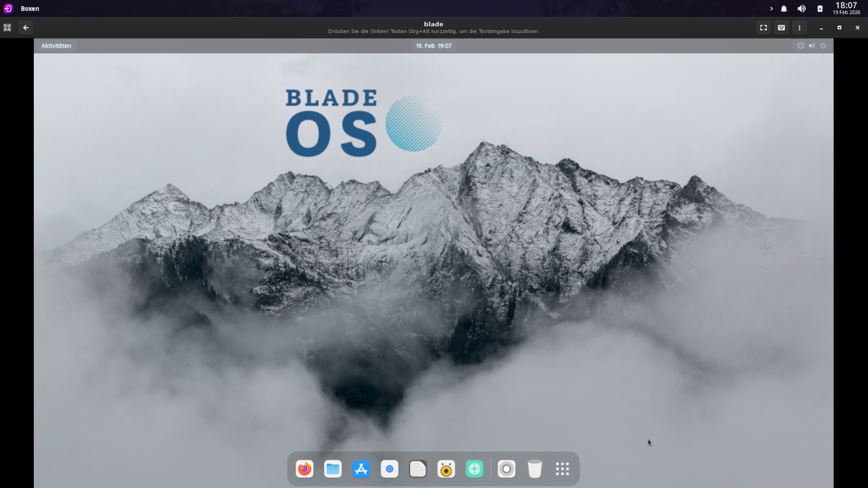Image resolution: width=868 pixels, height=488 pixels.
Task: Open the host notifications bell
Action: (784, 8)
